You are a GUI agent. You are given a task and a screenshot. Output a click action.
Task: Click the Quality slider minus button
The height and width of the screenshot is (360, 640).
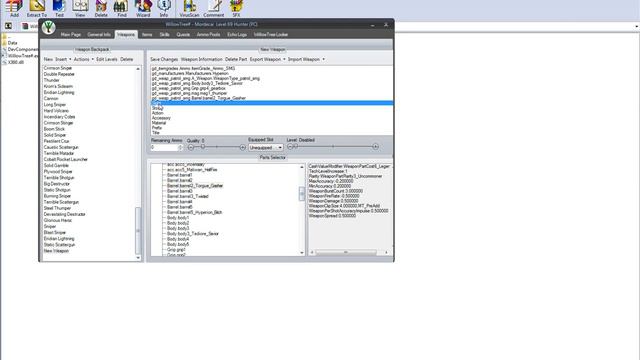(x=191, y=147)
